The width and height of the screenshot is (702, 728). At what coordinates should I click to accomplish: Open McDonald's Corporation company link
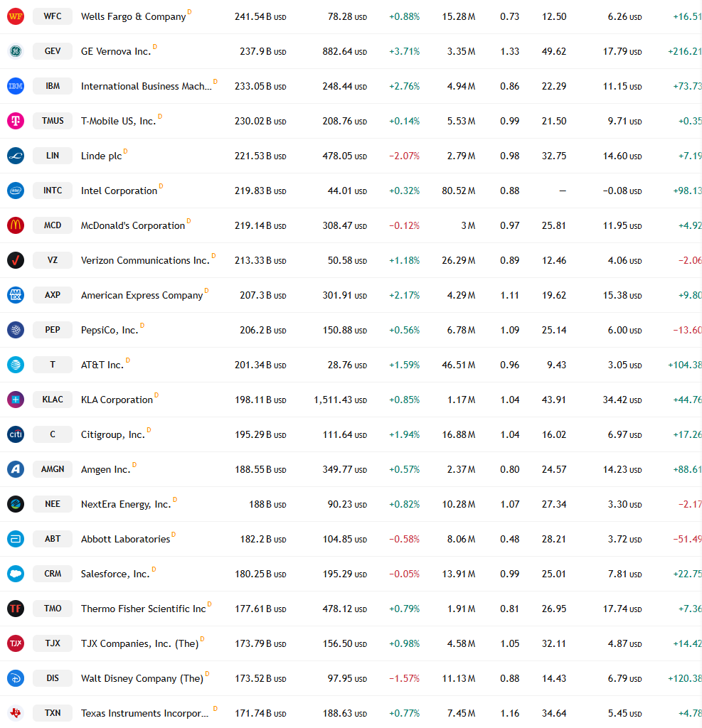(133, 225)
